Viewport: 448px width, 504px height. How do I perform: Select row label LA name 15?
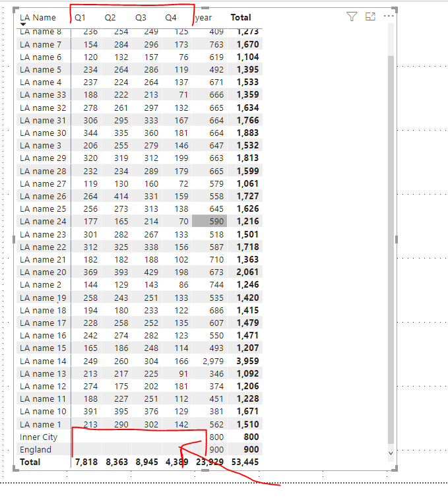tap(43, 348)
